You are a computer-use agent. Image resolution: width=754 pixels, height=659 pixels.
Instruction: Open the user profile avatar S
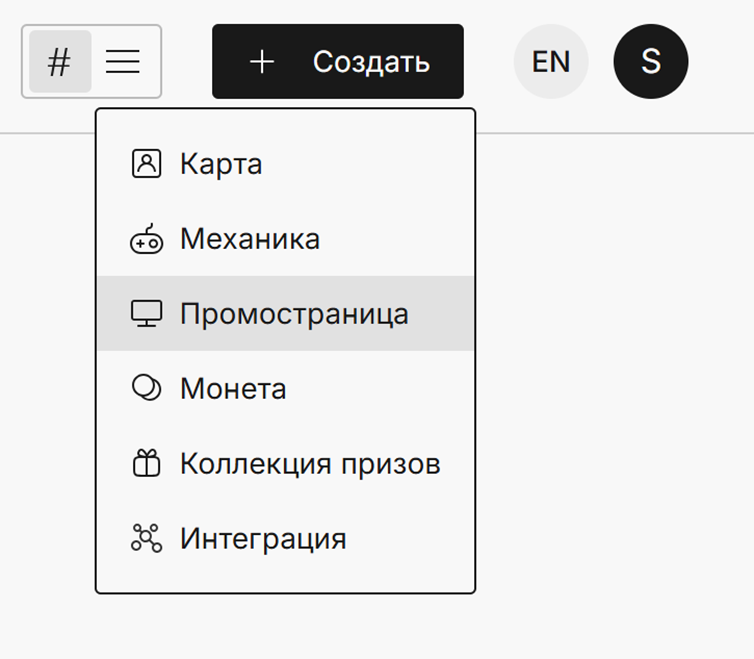point(651,62)
